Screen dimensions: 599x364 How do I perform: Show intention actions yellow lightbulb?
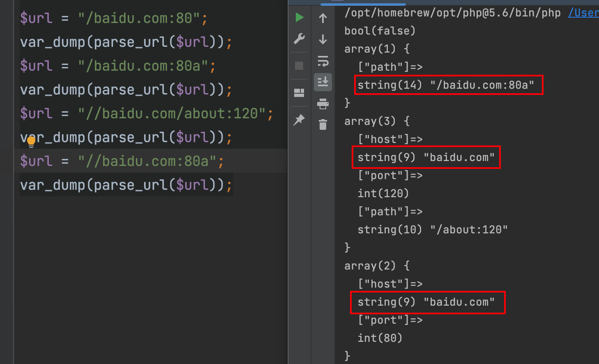(31, 142)
